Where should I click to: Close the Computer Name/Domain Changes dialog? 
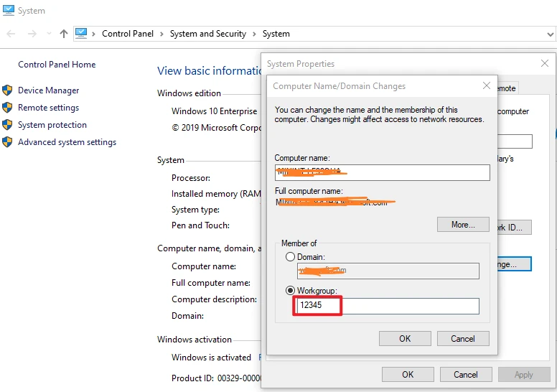click(x=487, y=86)
